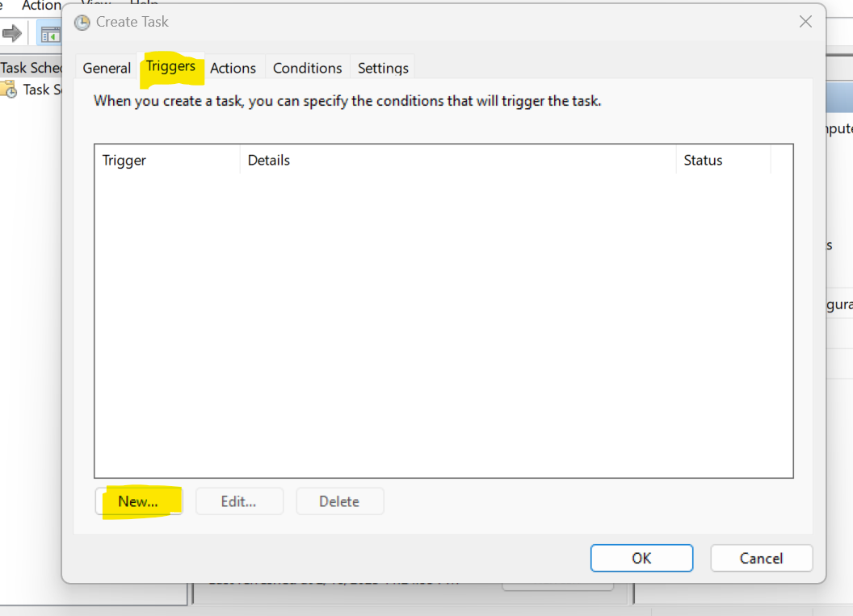Viewport: 853px width, 616px height.
Task: Click the forward arrow in Task Scheduler toolbar
Action: pyautogui.click(x=12, y=33)
